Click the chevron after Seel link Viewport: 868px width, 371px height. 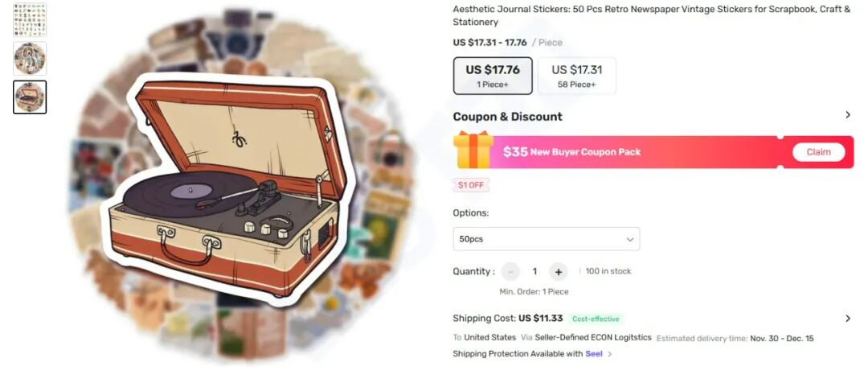point(609,354)
